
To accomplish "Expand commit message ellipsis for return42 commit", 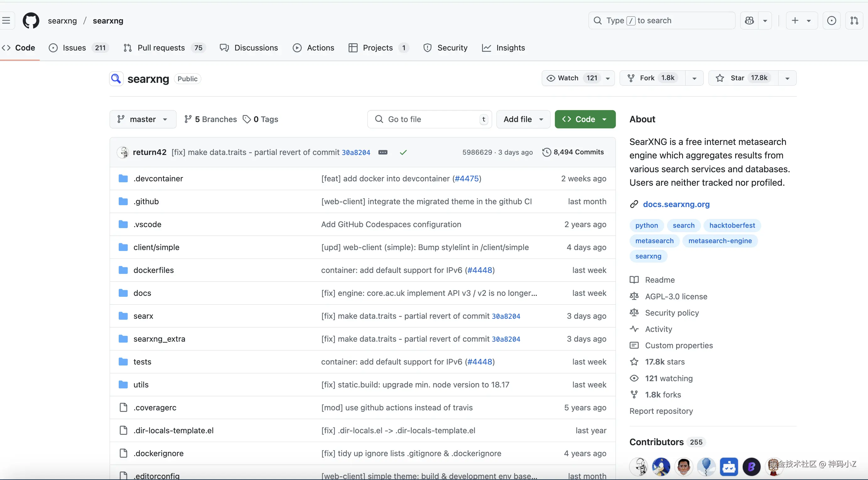I will (383, 152).
